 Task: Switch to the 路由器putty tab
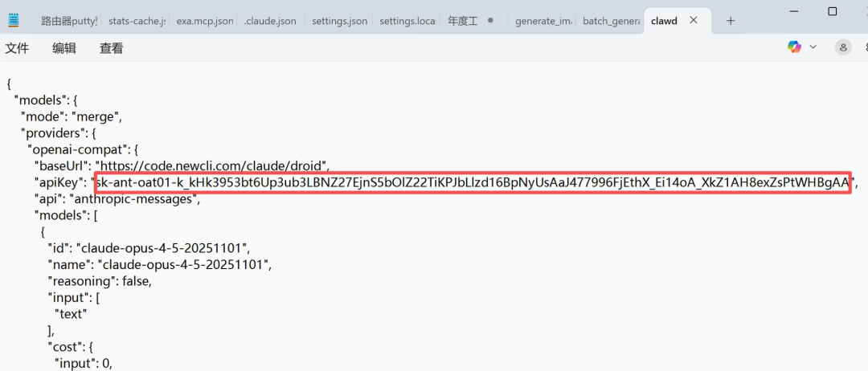[69, 21]
